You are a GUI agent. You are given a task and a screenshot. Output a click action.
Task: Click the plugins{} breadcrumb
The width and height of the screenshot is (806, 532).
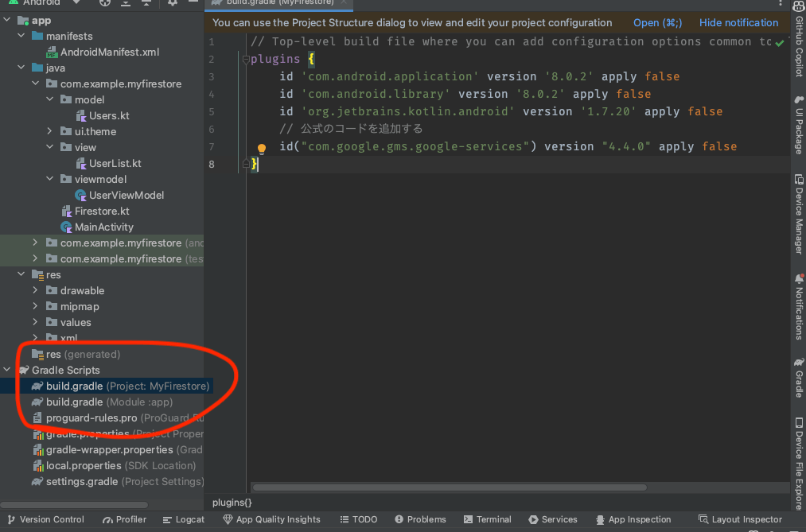232,503
